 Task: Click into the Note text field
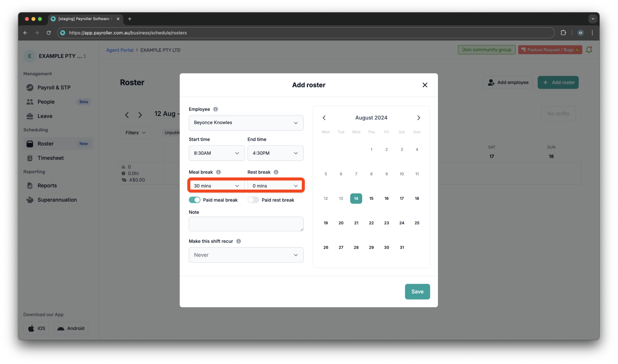tap(246, 224)
